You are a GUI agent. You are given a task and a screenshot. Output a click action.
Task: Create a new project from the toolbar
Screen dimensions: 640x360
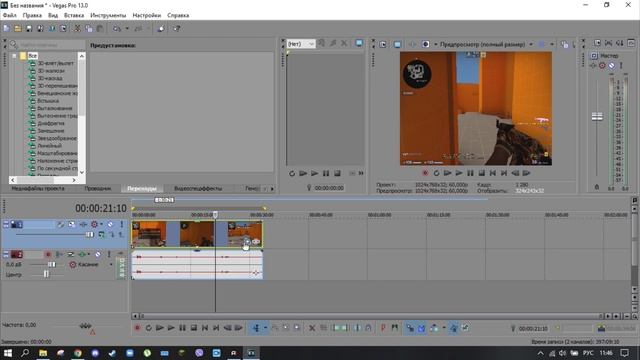tap(7, 29)
